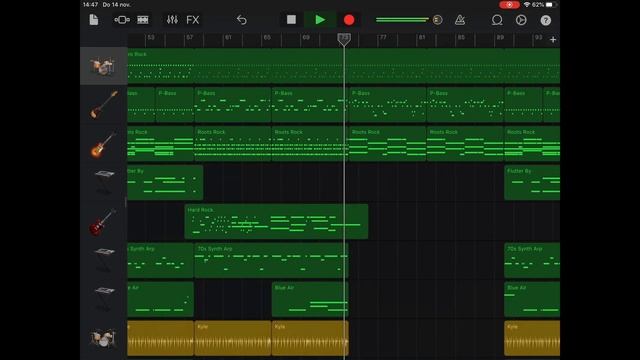The height and width of the screenshot is (360, 640).
Task: Adjust the master volume slider
Action: pyautogui.click(x=409, y=20)
